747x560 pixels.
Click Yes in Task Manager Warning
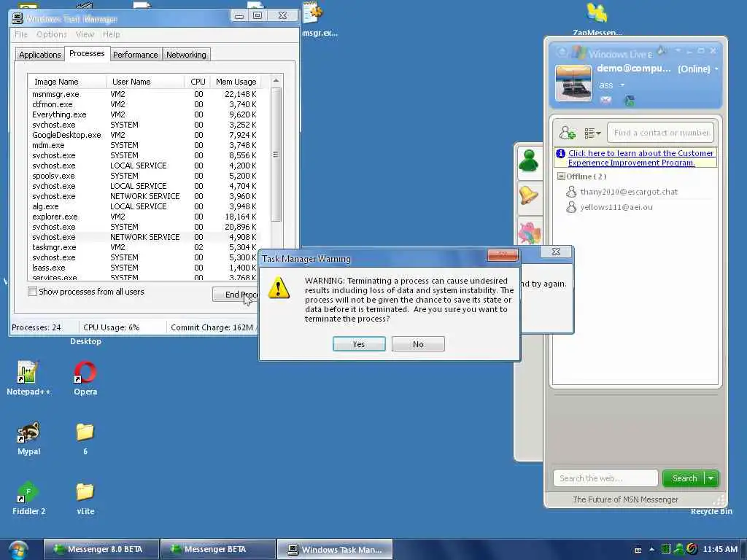359,344
